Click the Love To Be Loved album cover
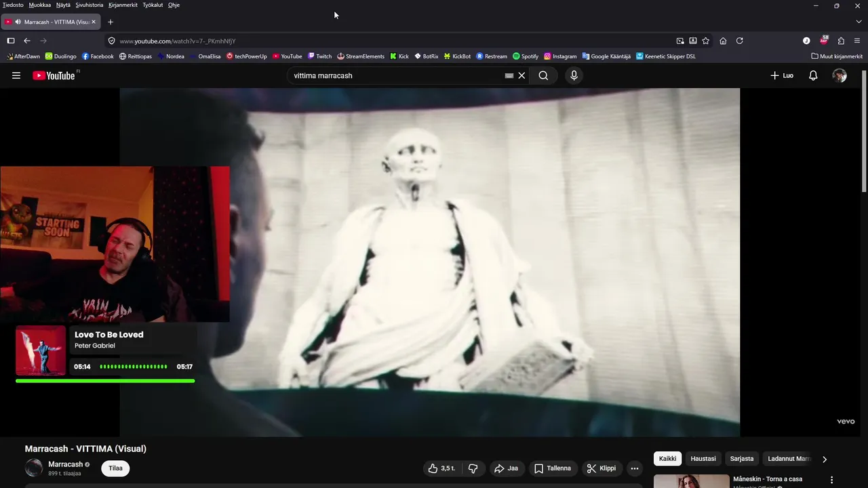Screen dimensions: 868x488 tap(41, 350)
